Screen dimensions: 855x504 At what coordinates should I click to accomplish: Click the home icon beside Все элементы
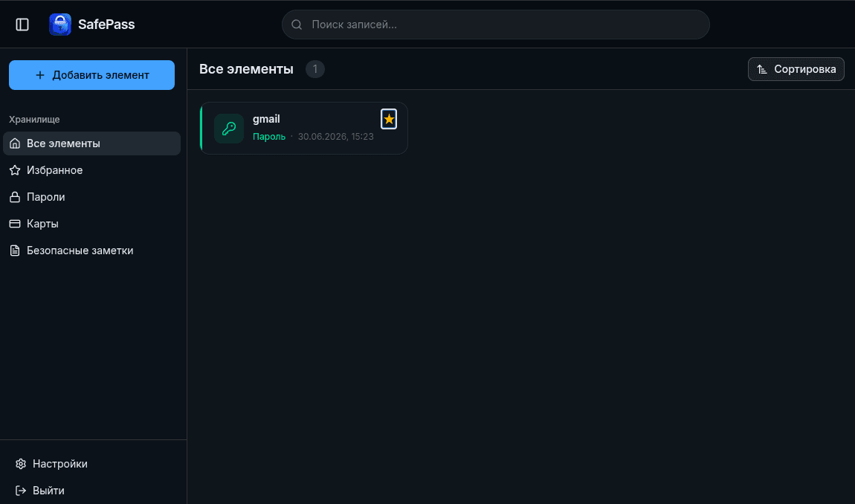(x=16, y=143)
